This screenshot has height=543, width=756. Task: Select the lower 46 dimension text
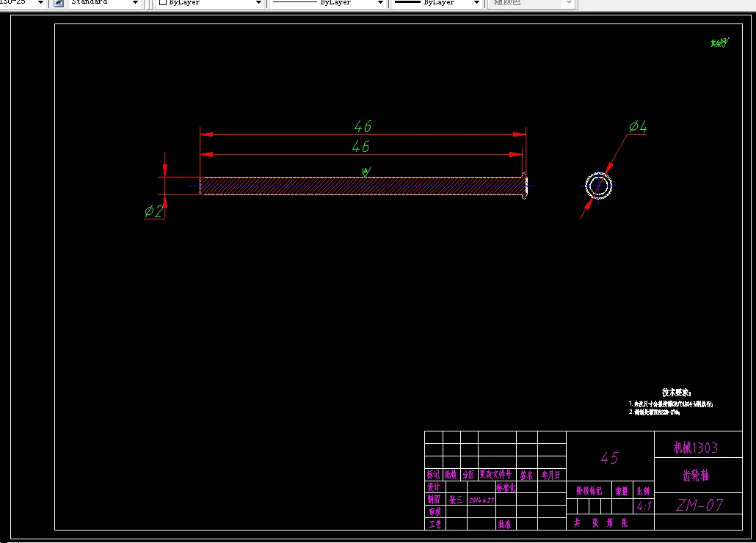pos(360,146)
